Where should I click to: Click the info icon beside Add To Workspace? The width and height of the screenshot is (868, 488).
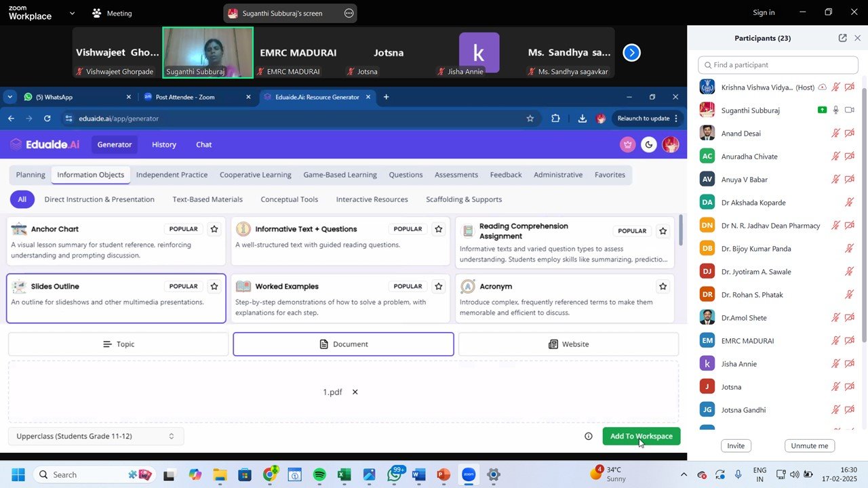tap(589, 436)
